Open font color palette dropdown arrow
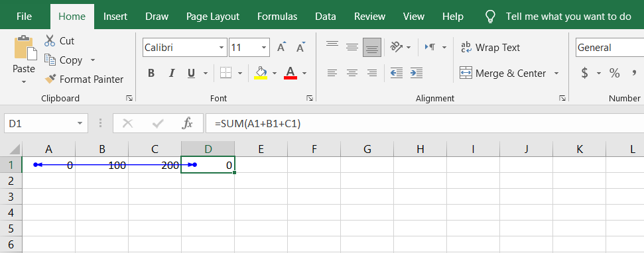The width and height of the screenshot is (644, 253). tap(304, 74)
